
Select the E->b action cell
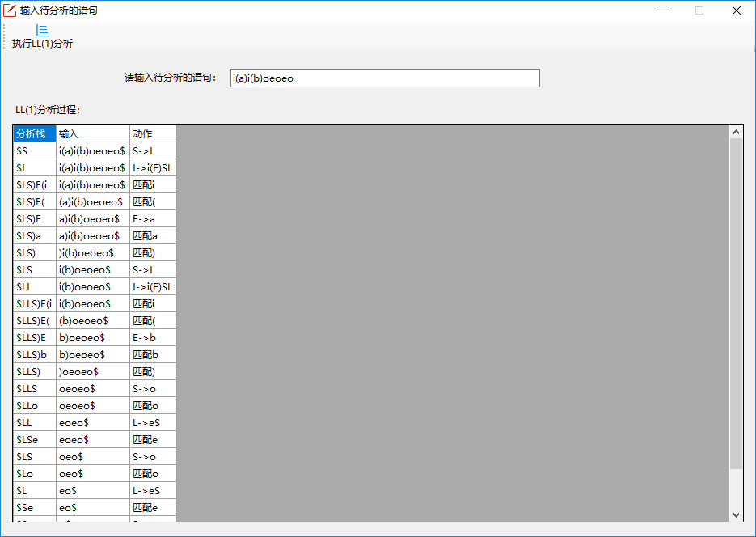tap(153, 337)
